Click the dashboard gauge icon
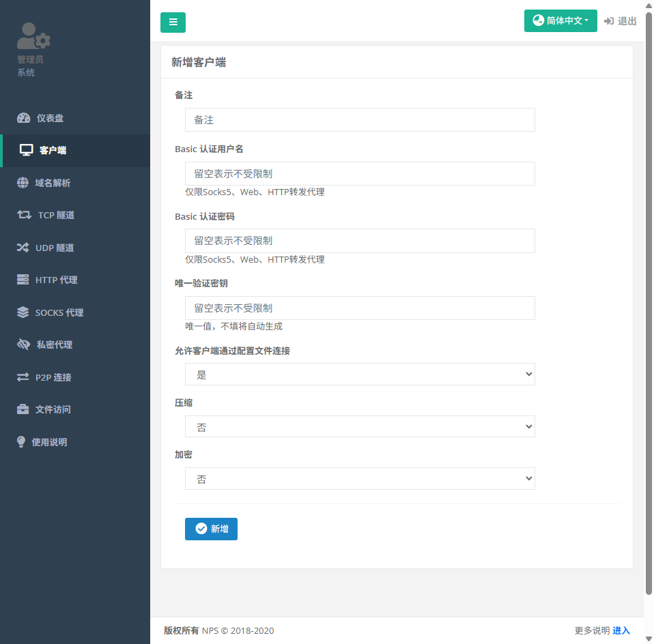The image size is (654, 644). [x=23, y=118]
